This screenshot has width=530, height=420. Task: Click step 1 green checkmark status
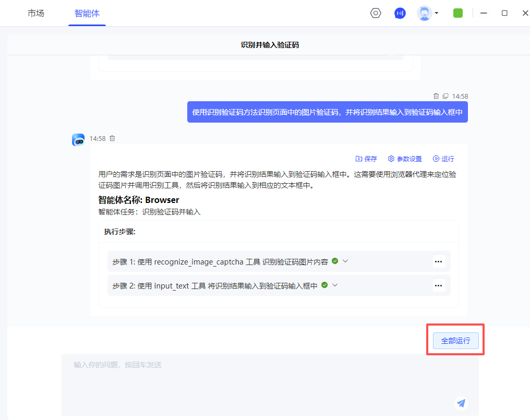(335, 261)
